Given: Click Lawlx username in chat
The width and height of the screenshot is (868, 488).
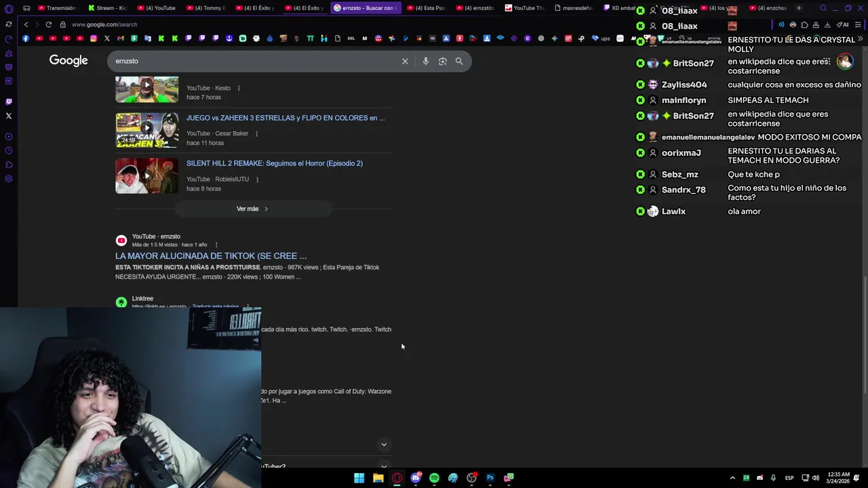Looking at the screenshot, I should [x=673, y=211].
